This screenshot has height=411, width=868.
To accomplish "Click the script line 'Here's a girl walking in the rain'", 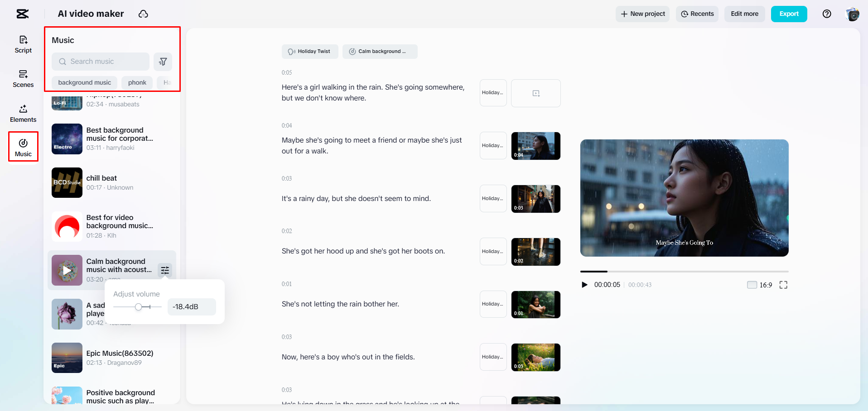I will pyautogui.click(x=373, y=93).
